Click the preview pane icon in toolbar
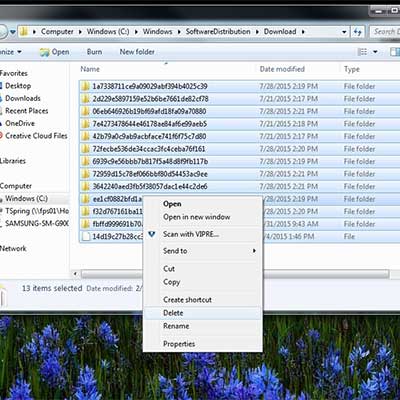This screenshot has width=400, height=400. [x=395, y=52]
